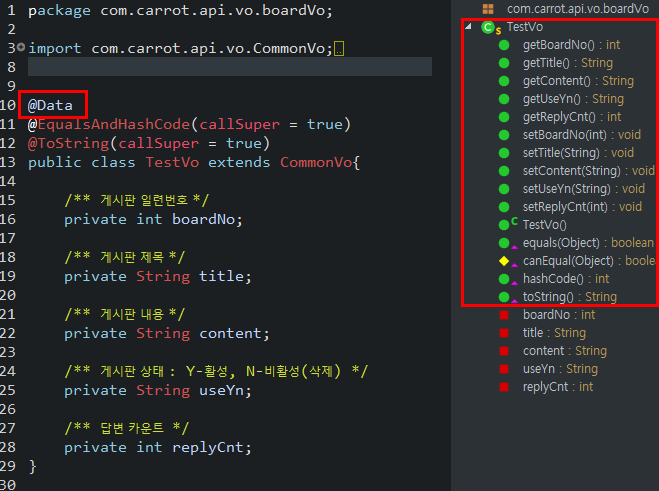Select the green icon next to setContent(String)
This screenshot has width=659, height=491.
point(504,171)
